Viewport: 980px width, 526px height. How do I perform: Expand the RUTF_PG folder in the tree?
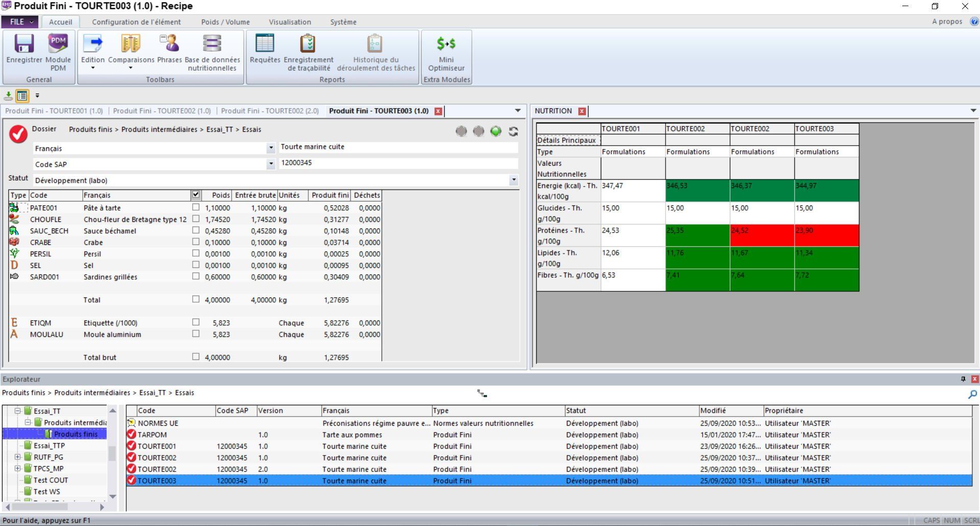click(x=17, y=457)
